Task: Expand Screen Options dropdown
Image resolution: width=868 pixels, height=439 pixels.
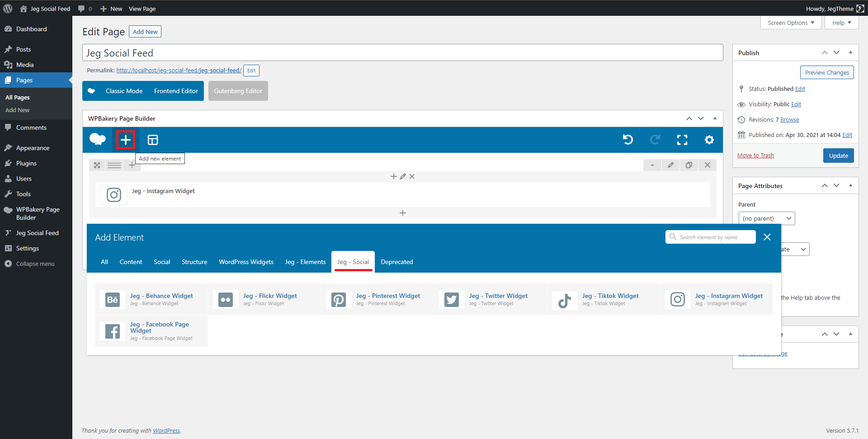Action: click(791, 23)
